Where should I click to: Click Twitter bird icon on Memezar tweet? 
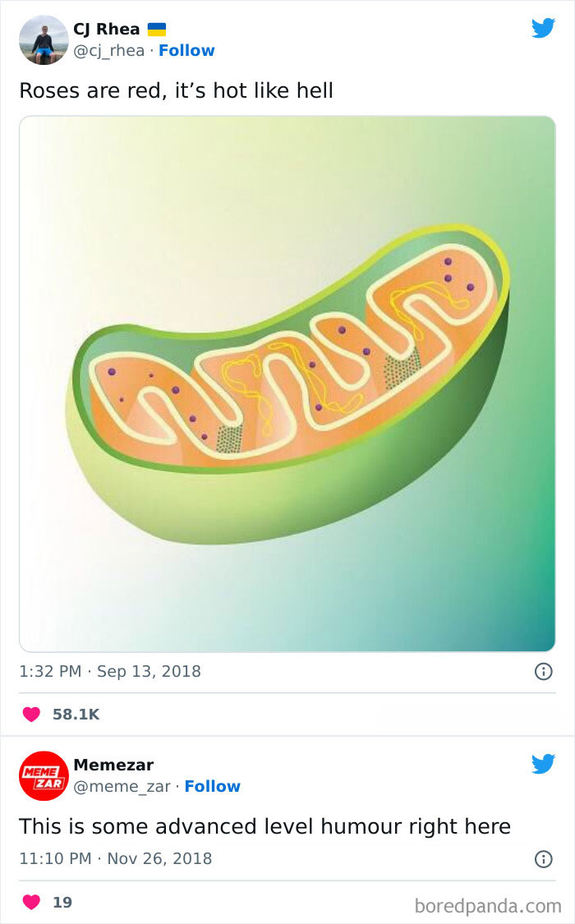[x=543, y=764]
